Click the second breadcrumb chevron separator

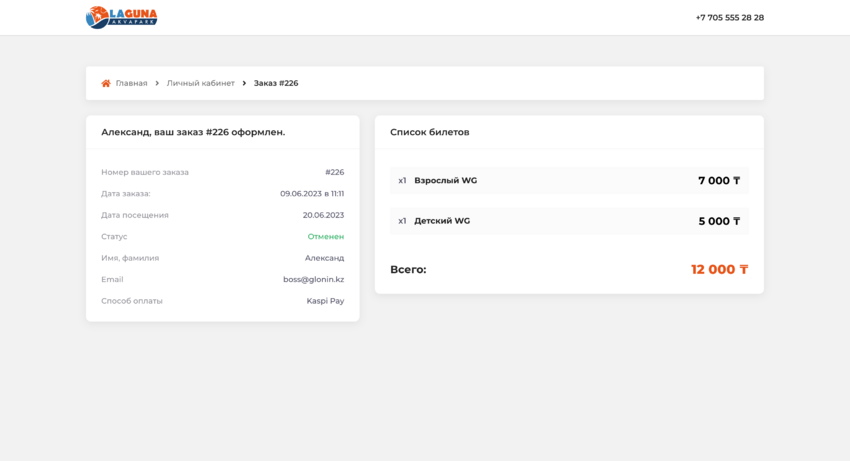tap(244, 83)
